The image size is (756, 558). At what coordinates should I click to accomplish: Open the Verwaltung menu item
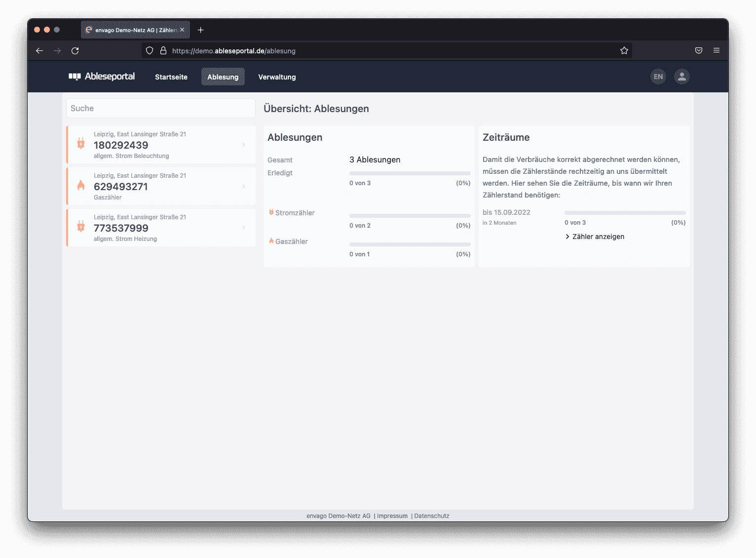(x=277, y=77)
